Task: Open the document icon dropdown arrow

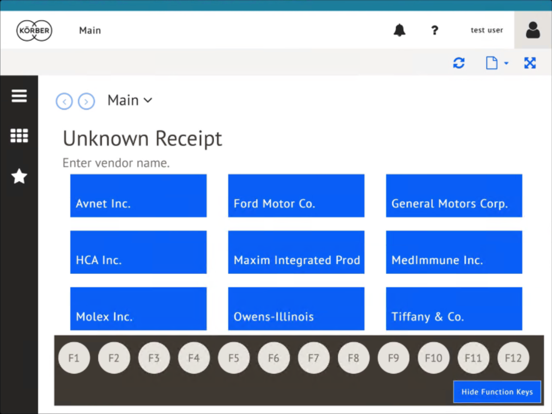Action: (506, 63)
